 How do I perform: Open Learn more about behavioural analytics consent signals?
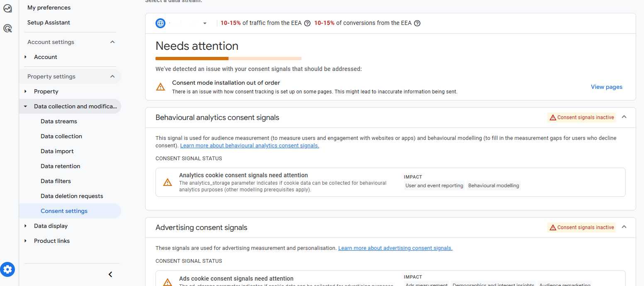click(250, 146)
